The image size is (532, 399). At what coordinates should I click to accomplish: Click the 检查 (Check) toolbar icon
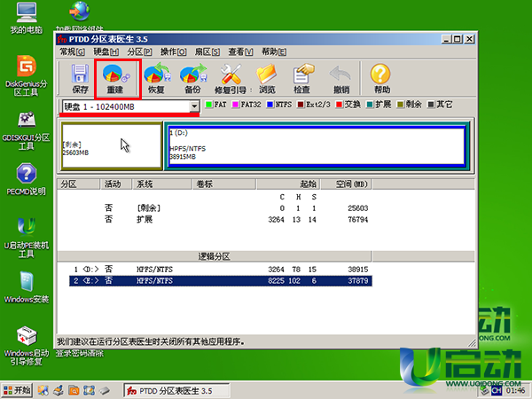click(x=302, y=78)
